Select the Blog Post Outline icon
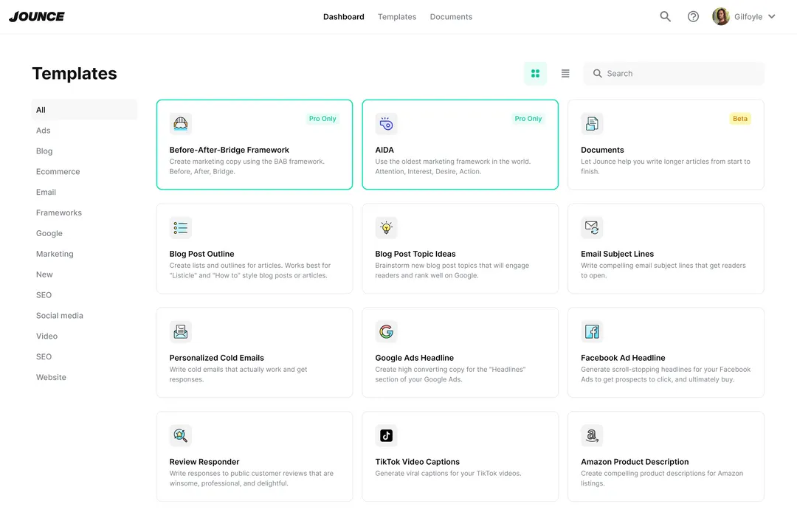The width and height of the screenshot is (797, 532). pos(181,227)
